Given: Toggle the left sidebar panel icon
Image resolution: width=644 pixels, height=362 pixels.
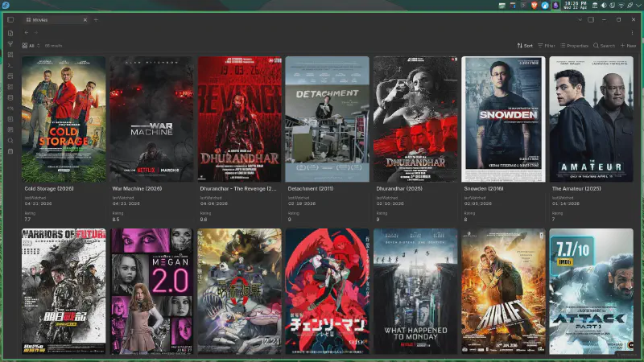Looking at the screenshot, I should (x=10, y=19).
